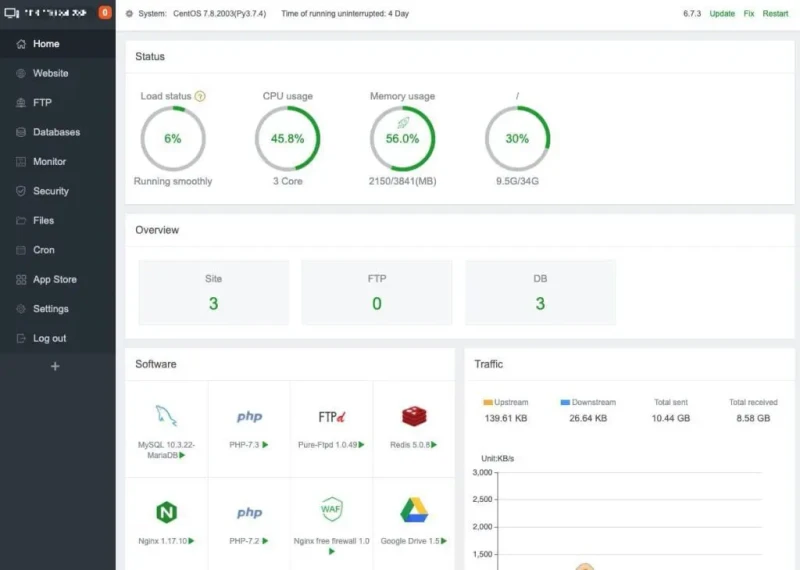Click Log out label in sidebar
This screenshot has height=570, width=800.
point(49,338)
